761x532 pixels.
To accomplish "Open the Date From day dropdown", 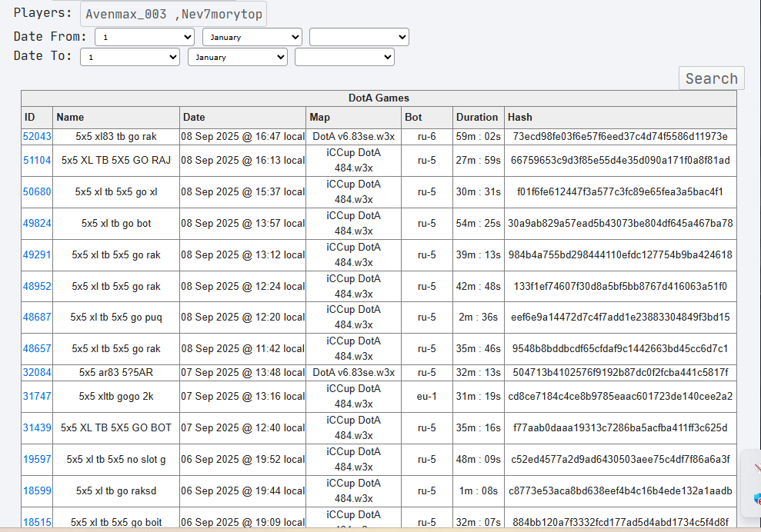I will pyautogui.click(x=145, y=37).
